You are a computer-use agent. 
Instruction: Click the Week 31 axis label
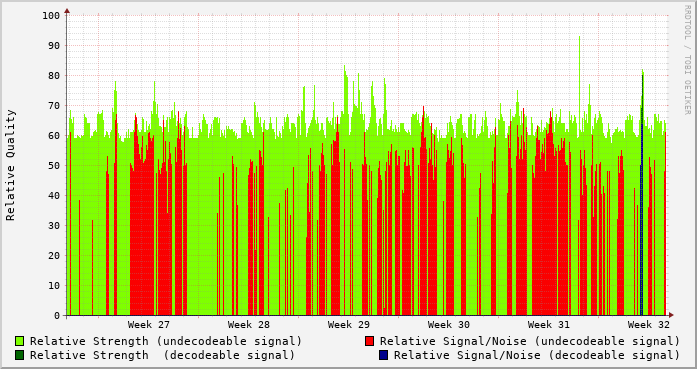click(x=549, y=325)
